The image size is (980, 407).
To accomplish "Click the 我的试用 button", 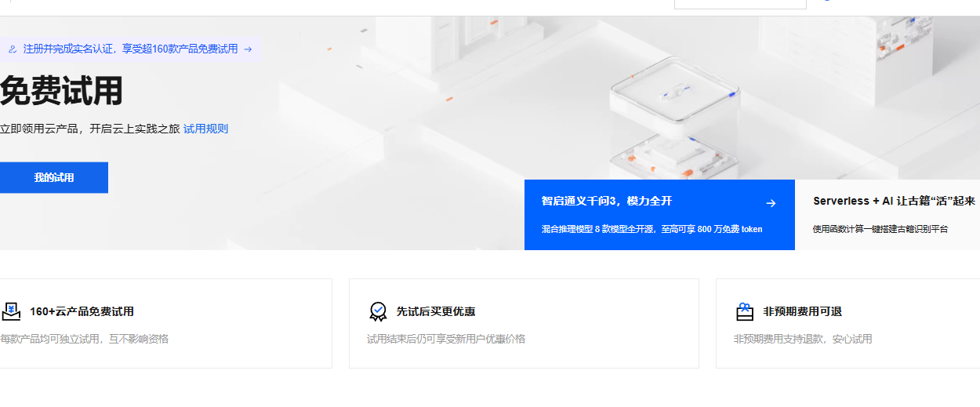I will pos(54,177).
